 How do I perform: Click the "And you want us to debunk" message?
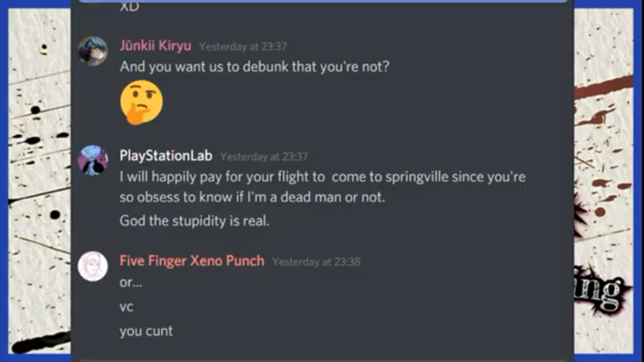click(255, 67)
